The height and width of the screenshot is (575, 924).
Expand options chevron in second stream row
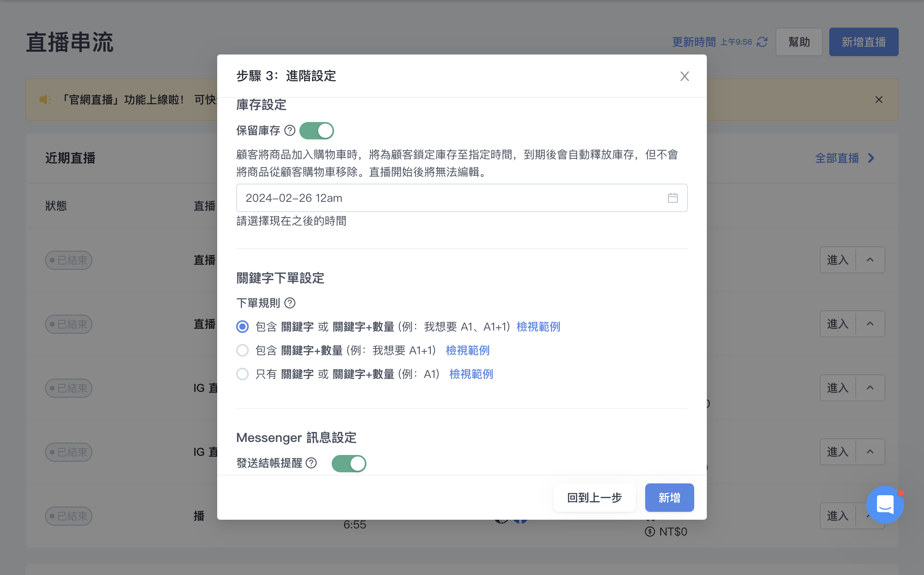(x=870, y=324)
